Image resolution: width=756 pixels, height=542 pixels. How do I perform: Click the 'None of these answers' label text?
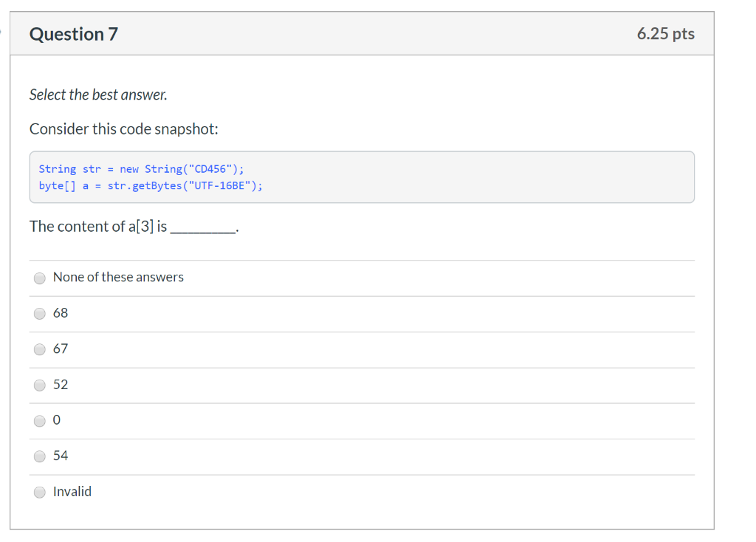tap(118, 278)
